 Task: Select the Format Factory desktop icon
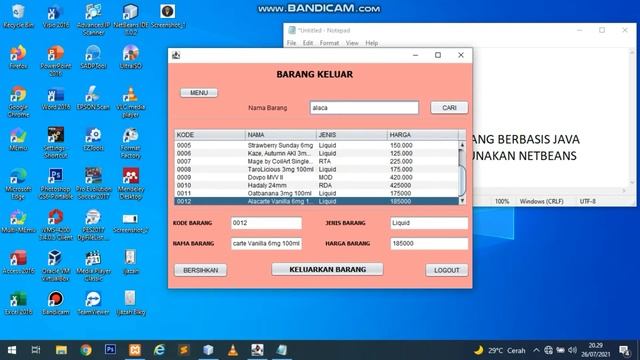coord(131,143)
